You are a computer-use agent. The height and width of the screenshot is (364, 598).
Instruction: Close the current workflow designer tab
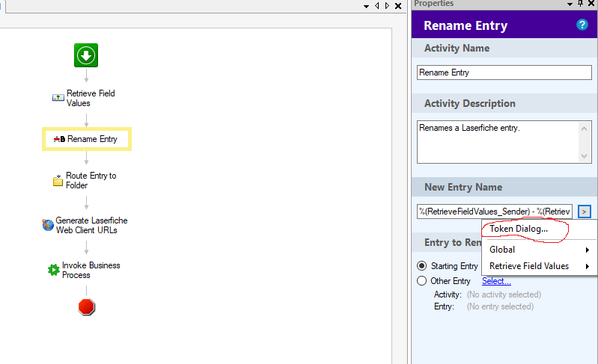(397, 6)
